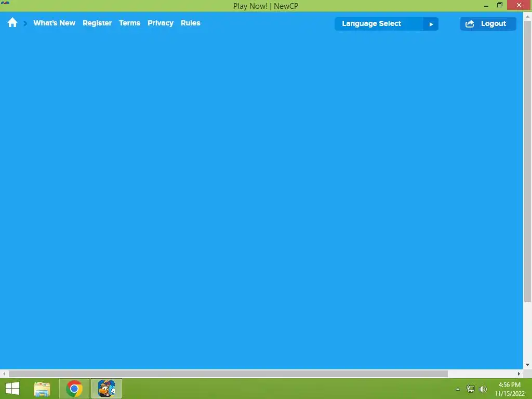Select the NewCP app taskbar icon
This screenshot has width=532, height=399.
point(107,389)
